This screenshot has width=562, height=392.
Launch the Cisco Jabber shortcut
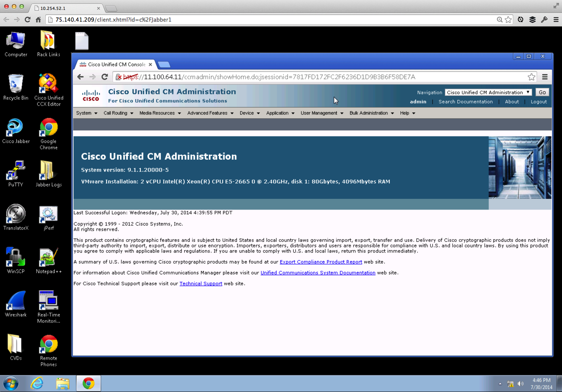16,131
